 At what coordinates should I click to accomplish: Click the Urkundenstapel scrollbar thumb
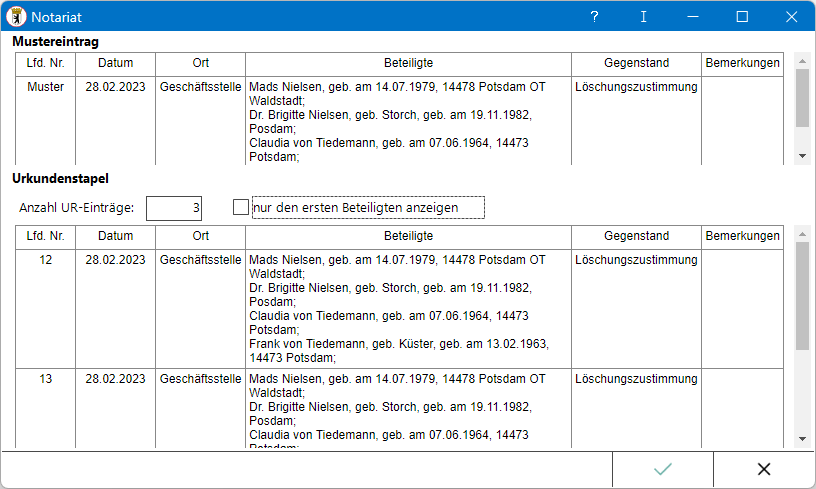[802, 296]
